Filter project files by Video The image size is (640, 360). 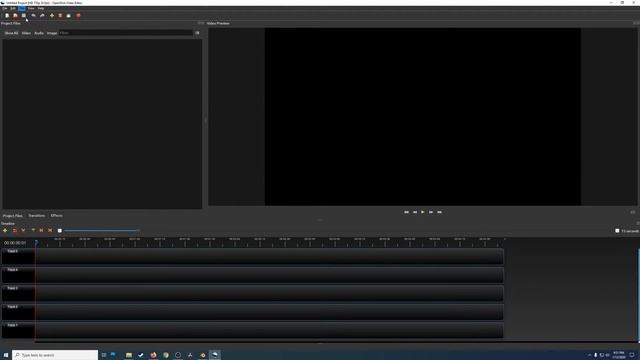[x=26, y=33]
